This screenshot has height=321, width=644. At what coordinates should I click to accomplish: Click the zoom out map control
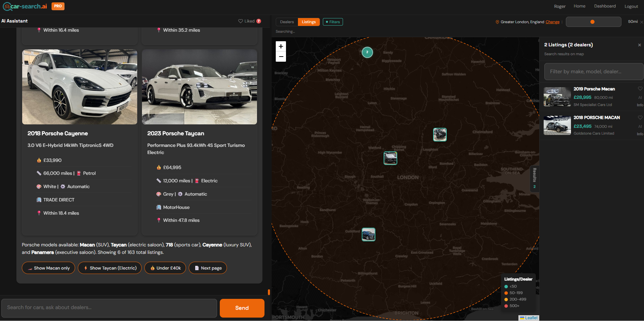[x=281, y=56]
